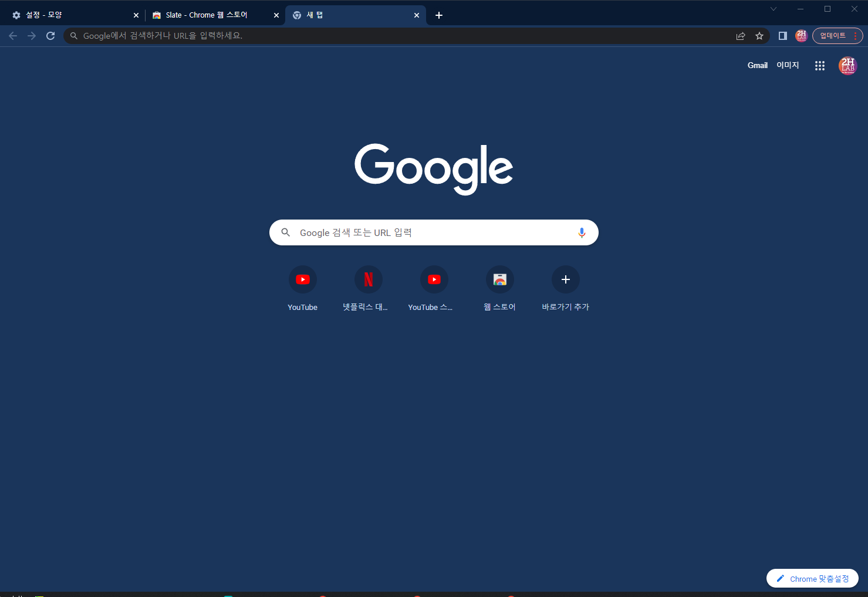Open the Google apps grid
The image size is (868, 597).
tap(820, 66)
